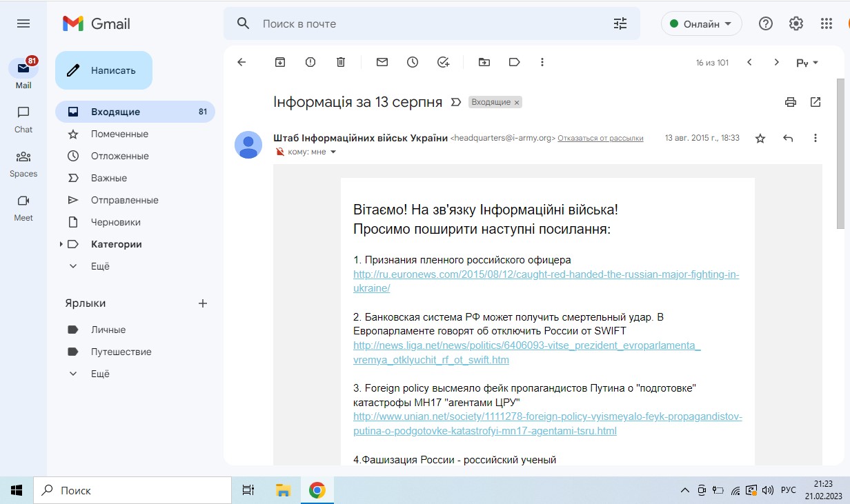The image size is (850, 504).
Task: Archive this email
Action: tap(280, 62)
